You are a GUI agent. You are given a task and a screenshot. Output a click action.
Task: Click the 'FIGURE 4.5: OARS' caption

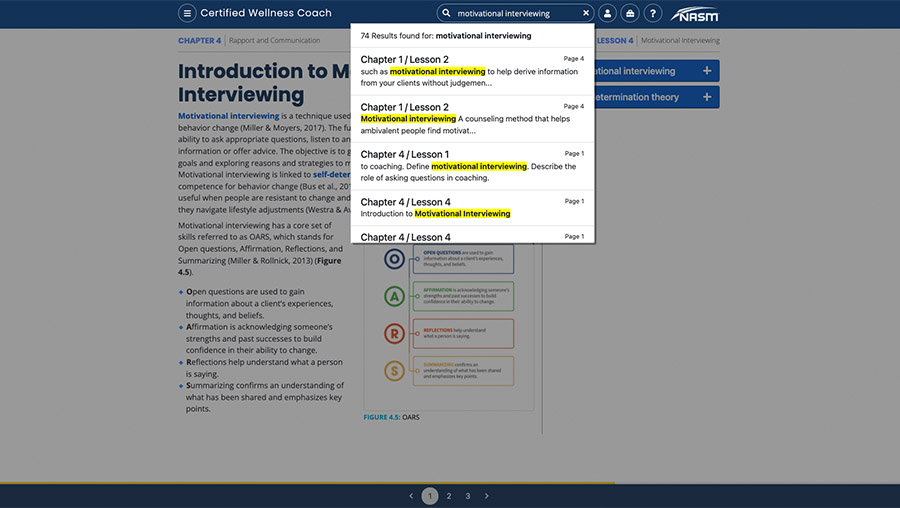(x=391, y=417)
